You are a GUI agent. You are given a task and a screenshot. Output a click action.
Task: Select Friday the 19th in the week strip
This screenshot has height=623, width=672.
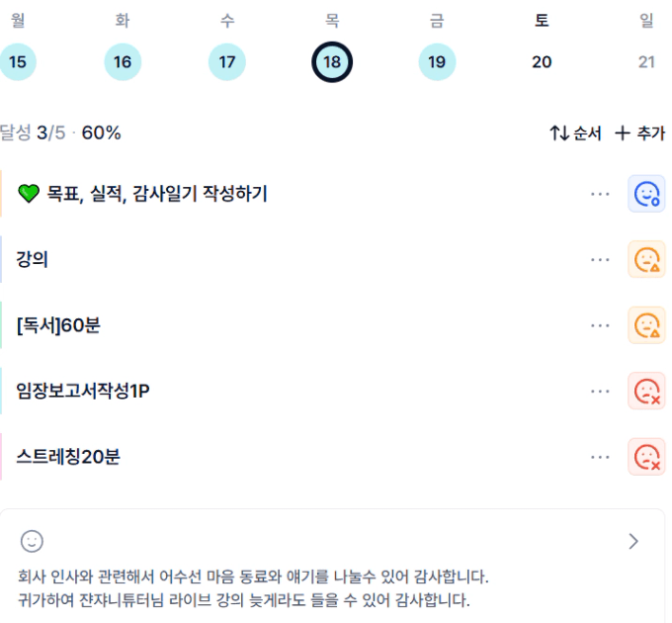tap(437, 62)
